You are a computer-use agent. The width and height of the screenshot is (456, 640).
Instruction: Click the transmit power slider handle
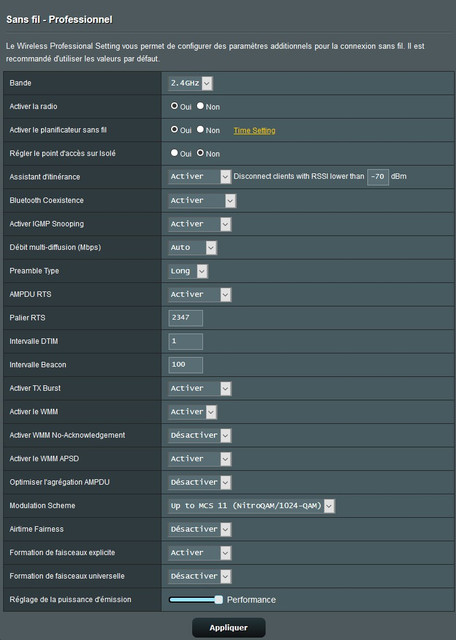click(219, 599)
